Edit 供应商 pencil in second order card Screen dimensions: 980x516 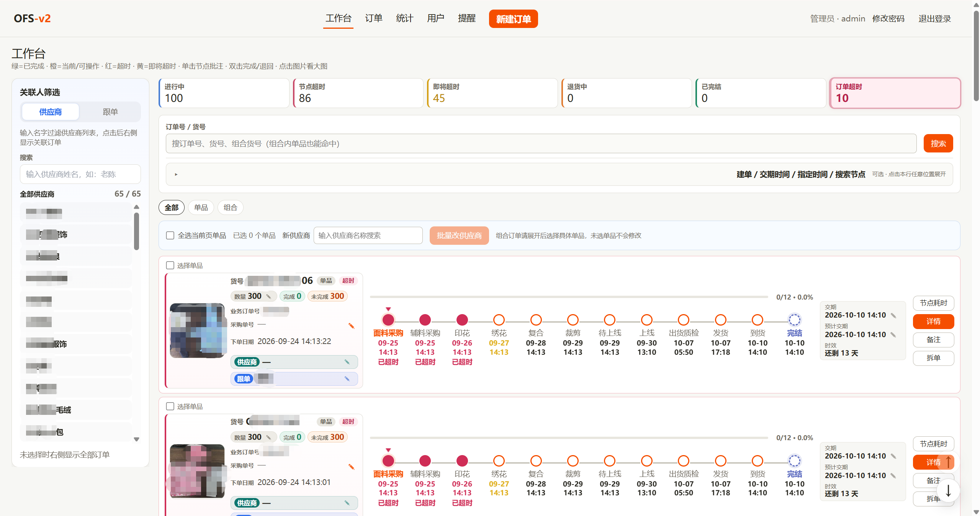[347, 503]
